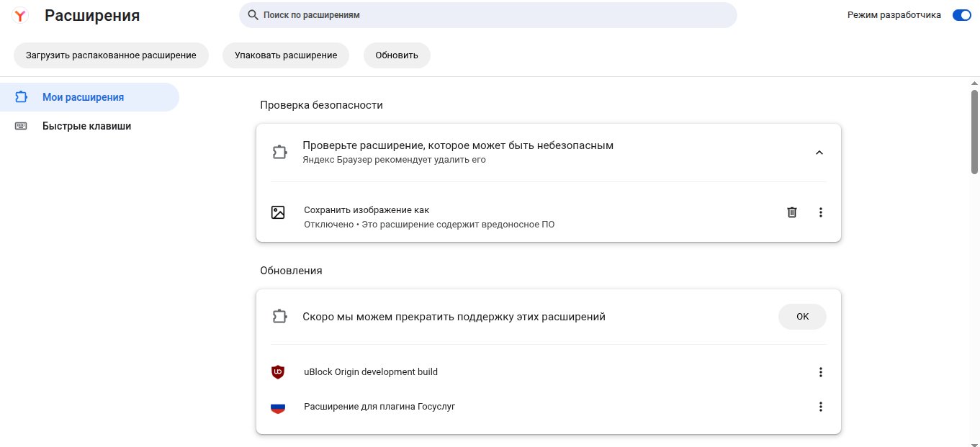Open three-dot menu for uBlock Origin
Viewport: 980px width, 447px height.
pyautogui.click(x=820, y=372)
